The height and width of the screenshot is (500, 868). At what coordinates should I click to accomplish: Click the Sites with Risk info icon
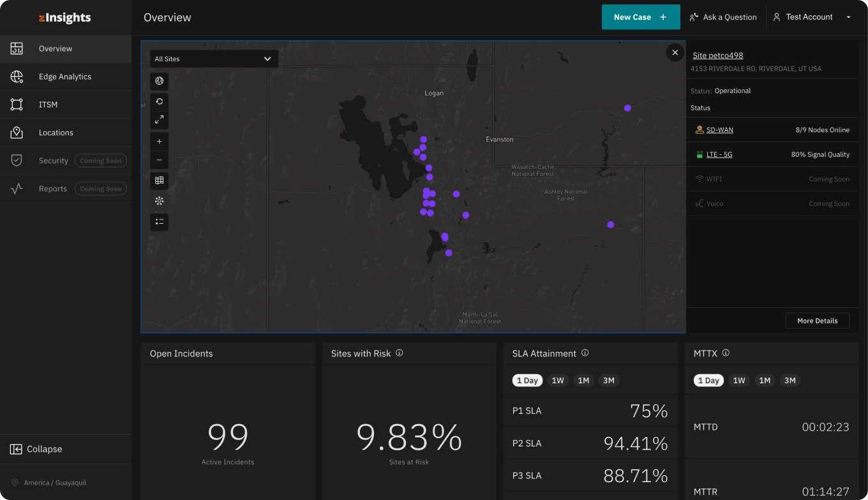point(400,353)
